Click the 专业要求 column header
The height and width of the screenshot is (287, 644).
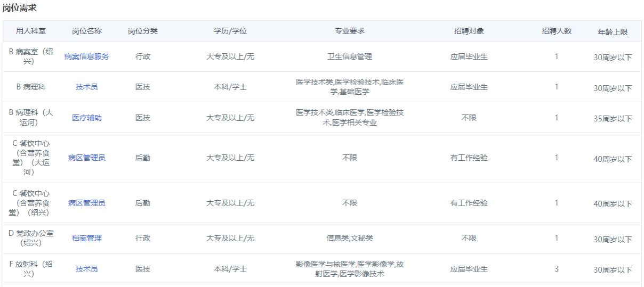350,31
